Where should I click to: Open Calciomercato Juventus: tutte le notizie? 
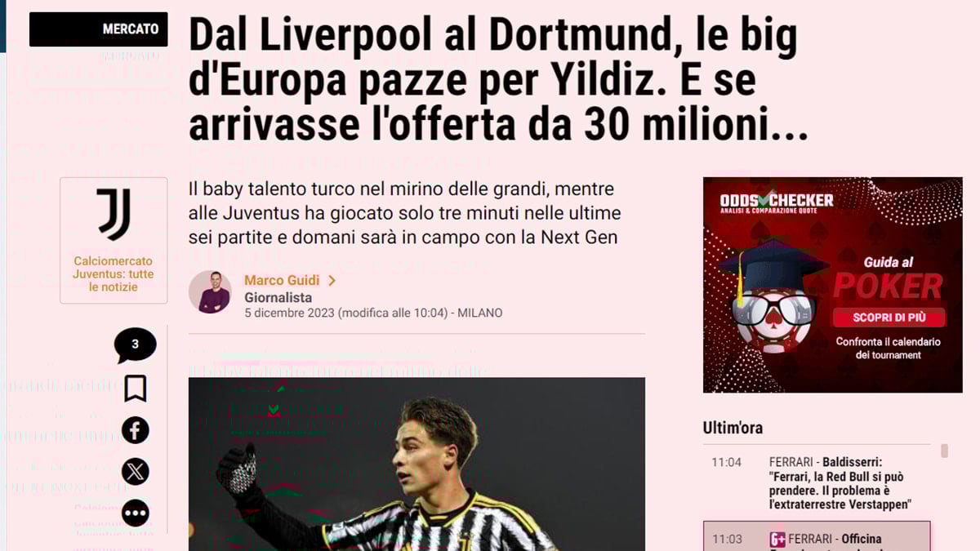[x=114, y=274]
